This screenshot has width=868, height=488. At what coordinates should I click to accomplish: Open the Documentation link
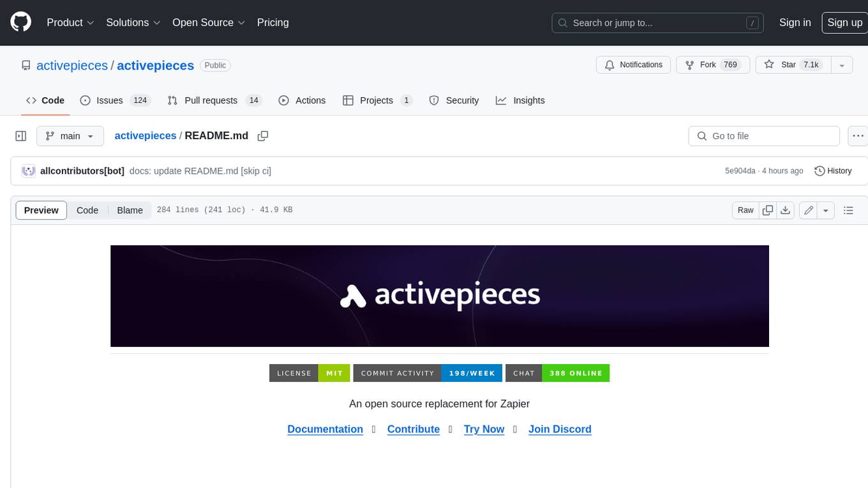click(325, 429)
